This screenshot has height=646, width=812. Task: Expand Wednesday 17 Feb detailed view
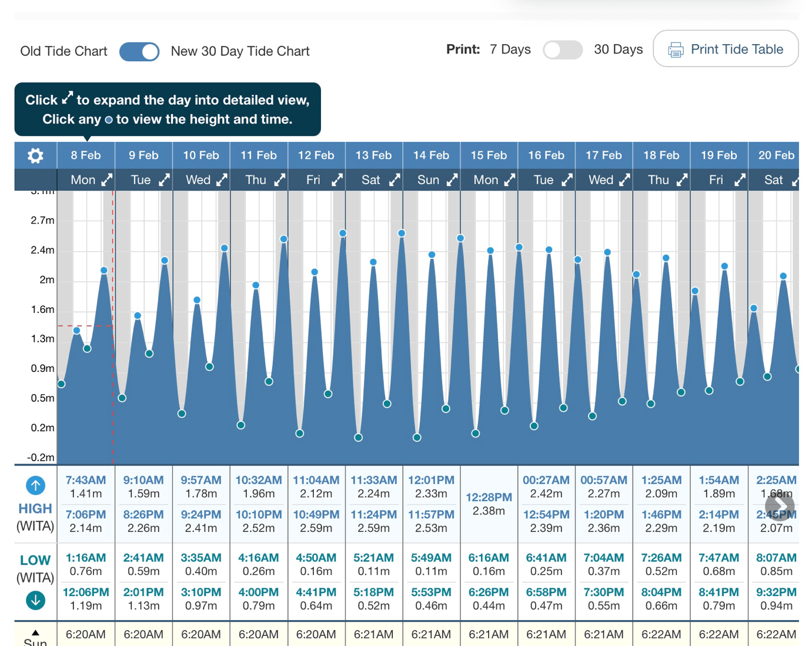pos(624,180)
